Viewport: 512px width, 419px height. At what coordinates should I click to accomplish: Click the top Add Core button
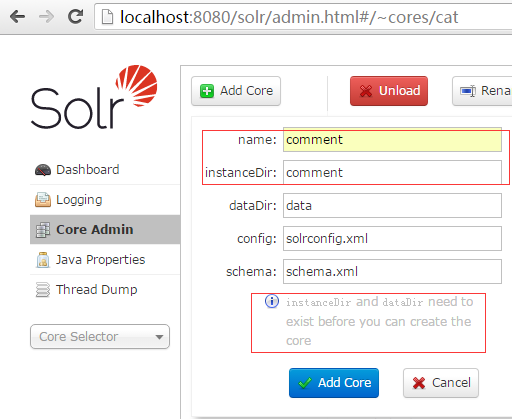[236, 91]
